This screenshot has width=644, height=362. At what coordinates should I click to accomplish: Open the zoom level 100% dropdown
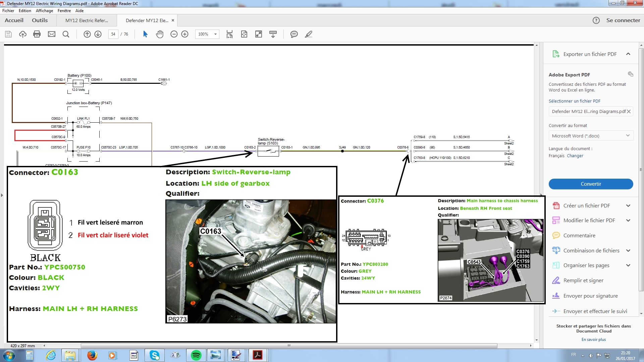[x=215, y=34]
